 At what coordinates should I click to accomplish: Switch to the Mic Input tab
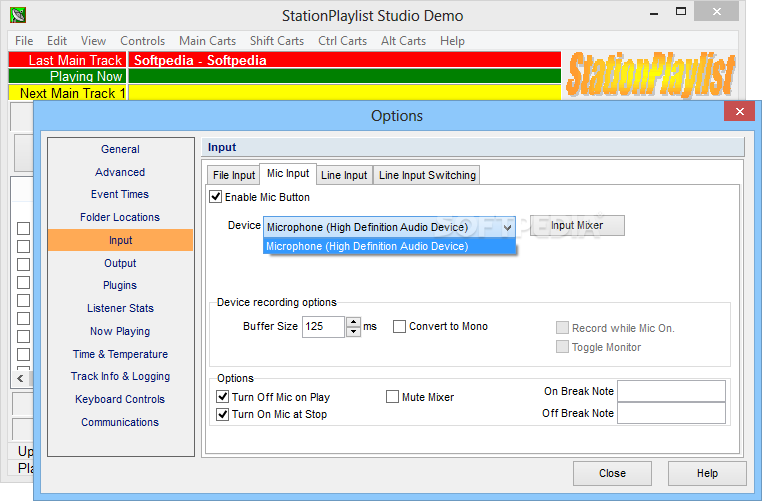(x=288, y=173)
